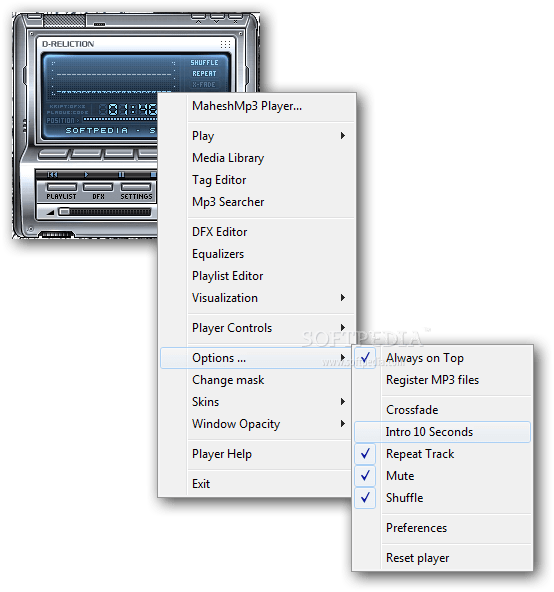Select the Visualization menu entry
Screen dimensions: 554x592
click(258, 298)
